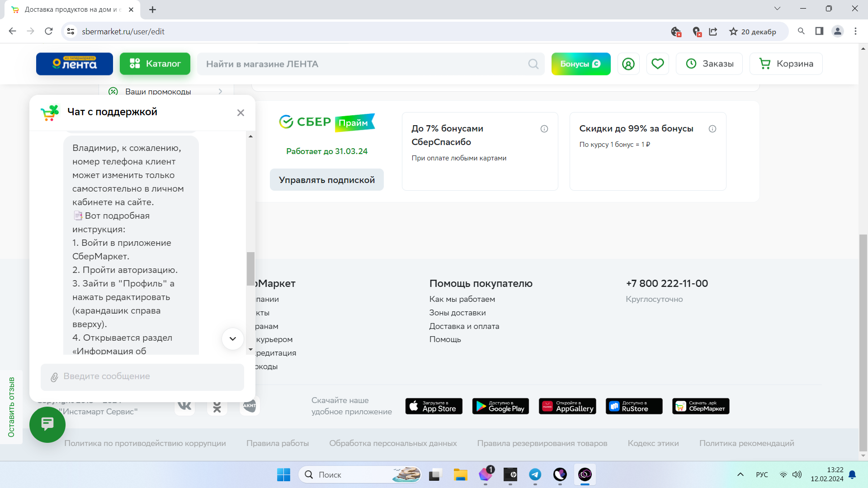Open App Store download badge

(x=434, y=406)
